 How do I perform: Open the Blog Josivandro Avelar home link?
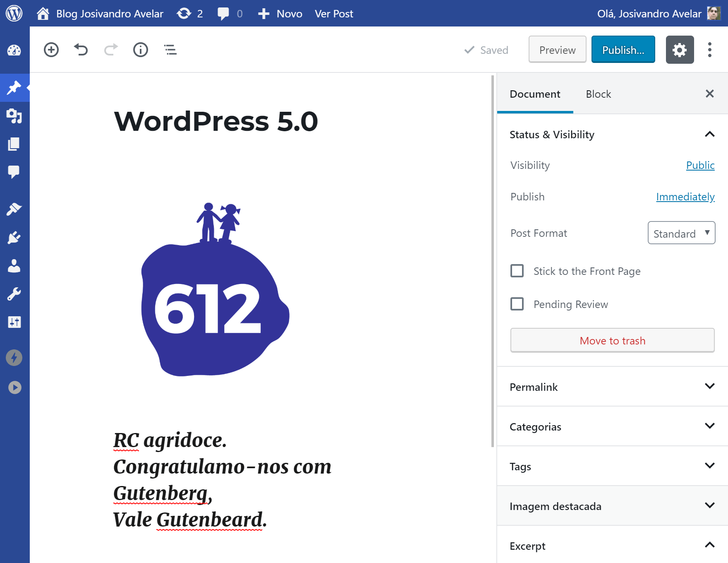click(x=100, y=14)
